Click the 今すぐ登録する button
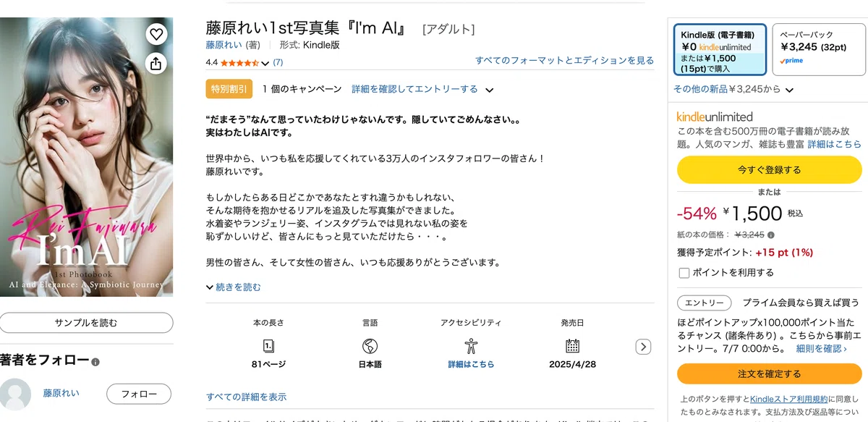Viewport: 868px width, 422px height. click(x=769, y=170)
